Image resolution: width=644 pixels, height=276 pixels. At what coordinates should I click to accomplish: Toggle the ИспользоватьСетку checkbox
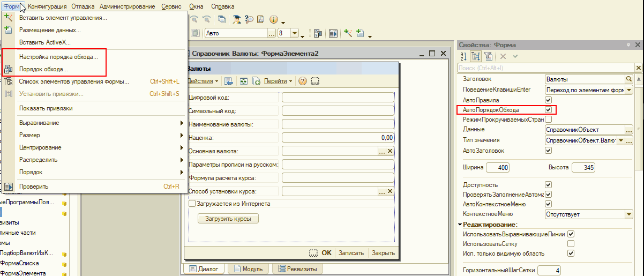571,244
